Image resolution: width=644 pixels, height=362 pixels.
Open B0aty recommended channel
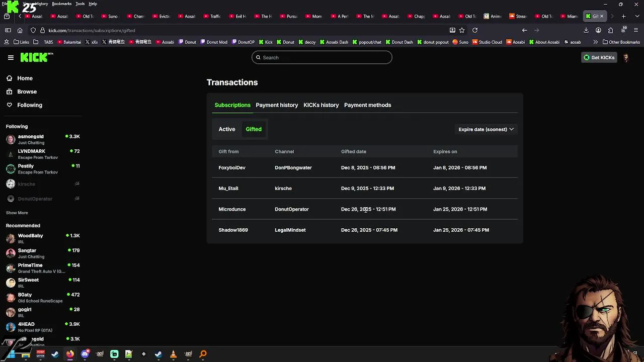pos(43,297)
